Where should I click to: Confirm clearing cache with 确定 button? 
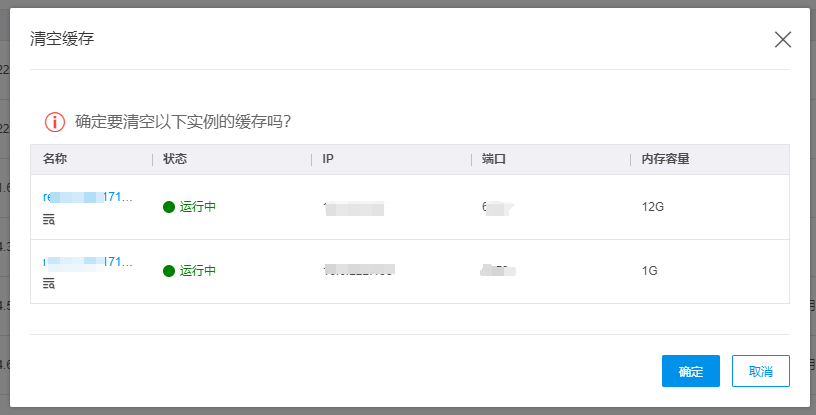point(690,371)
